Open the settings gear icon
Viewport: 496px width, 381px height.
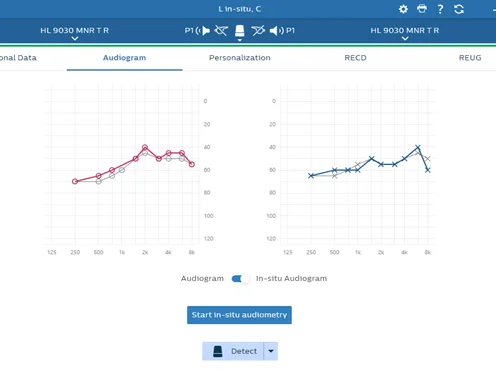[403, 9]
